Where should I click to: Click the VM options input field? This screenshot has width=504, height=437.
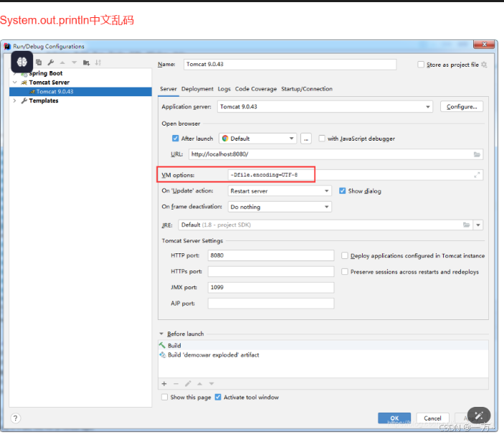(x=356, y=175)
